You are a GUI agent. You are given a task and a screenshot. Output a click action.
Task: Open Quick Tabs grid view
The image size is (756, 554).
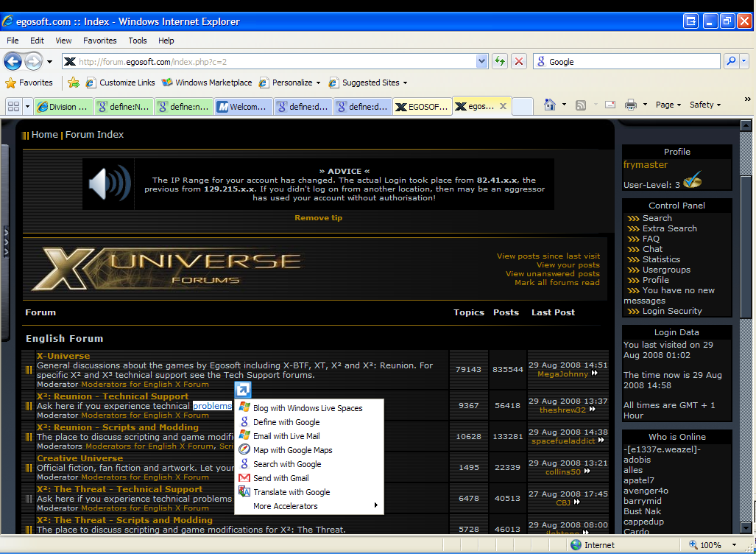(13, 106)
